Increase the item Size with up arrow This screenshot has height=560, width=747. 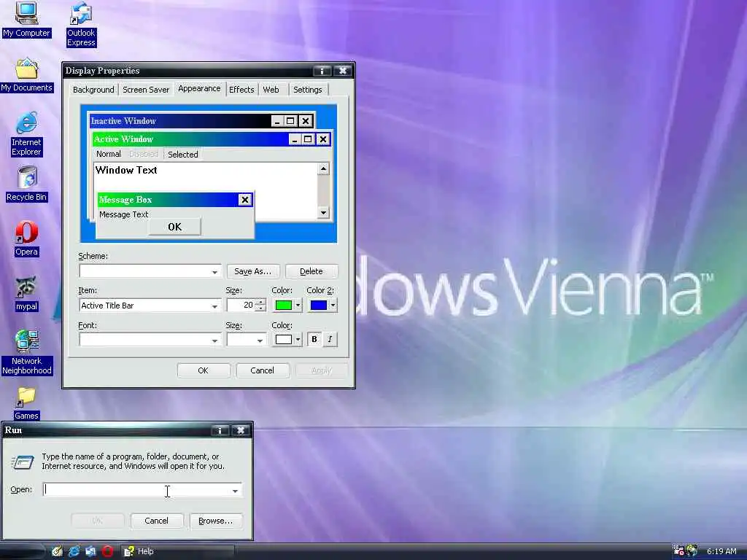260,302
